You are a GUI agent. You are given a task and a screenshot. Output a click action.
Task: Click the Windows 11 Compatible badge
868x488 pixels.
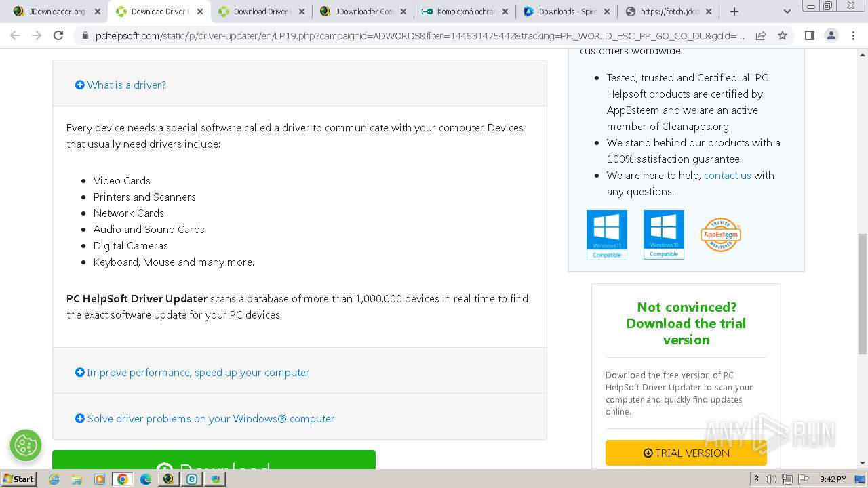[x=606, y=235]
